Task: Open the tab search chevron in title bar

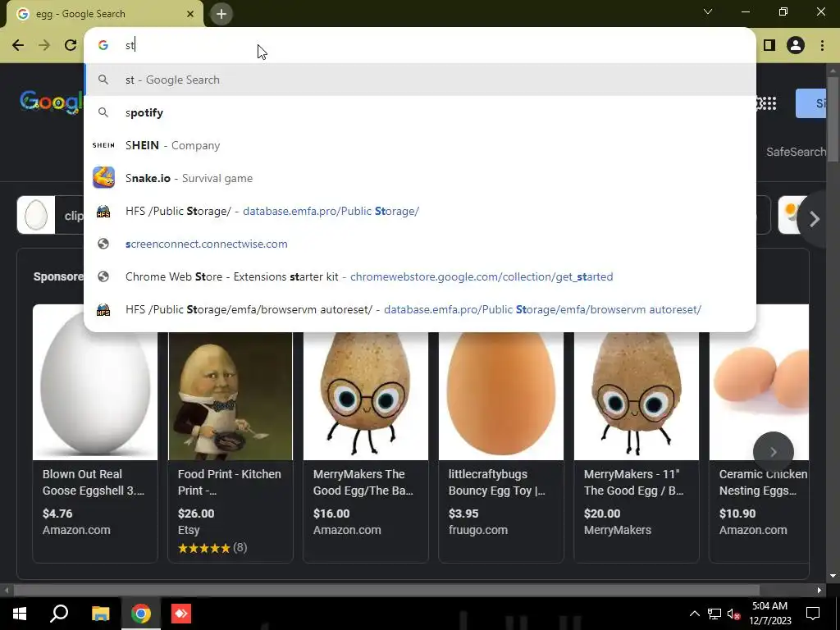Action: click(x=708, y=11)
